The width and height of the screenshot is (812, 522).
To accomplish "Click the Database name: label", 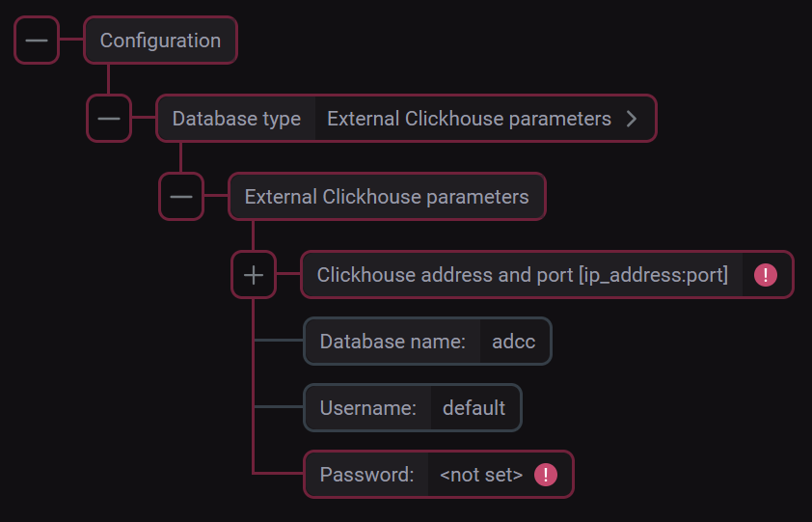I will click(x=392, y=342).
